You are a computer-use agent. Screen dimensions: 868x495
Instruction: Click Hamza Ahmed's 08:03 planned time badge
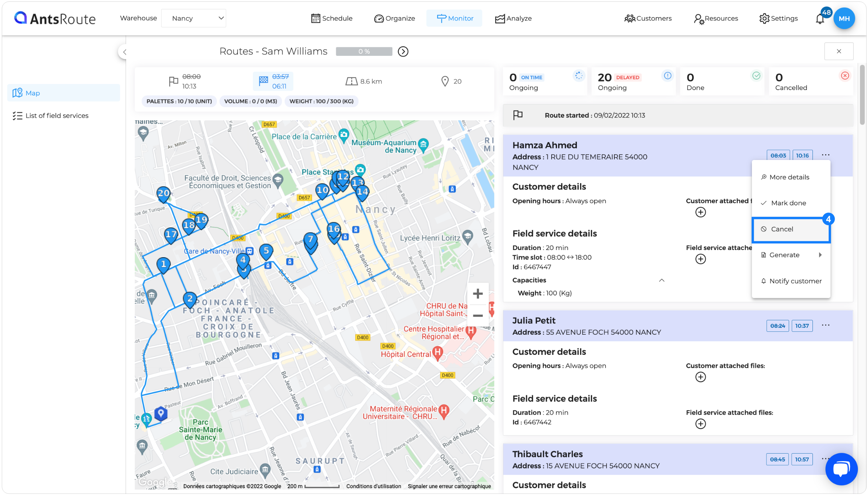tap(778, 156)
